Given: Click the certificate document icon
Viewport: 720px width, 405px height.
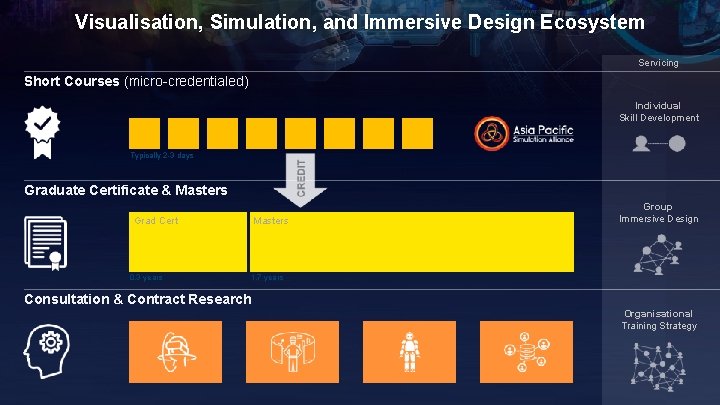Looking at the screenshot, I should (45, 243).
